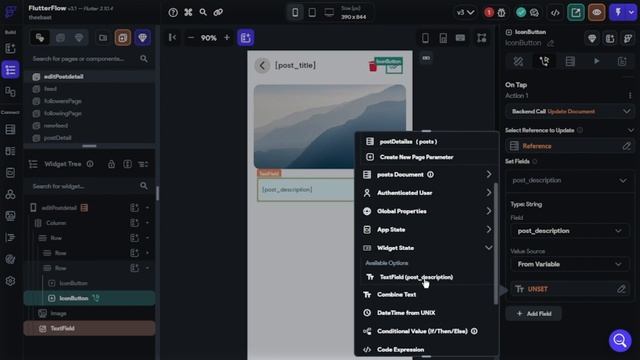The height and width of the screenshot is (360, 640).
Task: Launch test mode lightning button
Action: pos(618,13)
